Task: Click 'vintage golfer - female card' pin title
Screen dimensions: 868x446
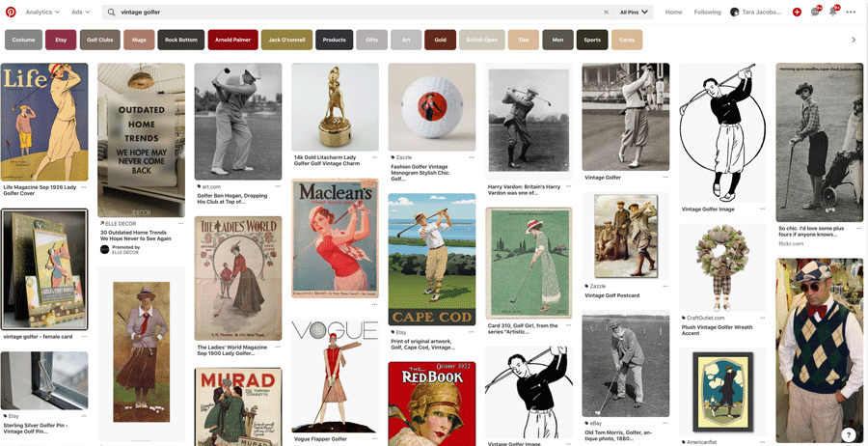Action: tap(37, 336)
